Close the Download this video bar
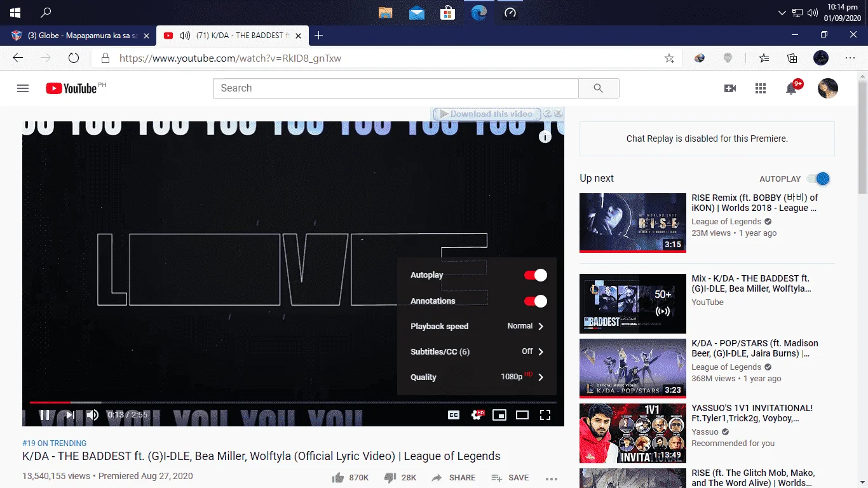This screenshot has height=488, width=868. [558, 113]
